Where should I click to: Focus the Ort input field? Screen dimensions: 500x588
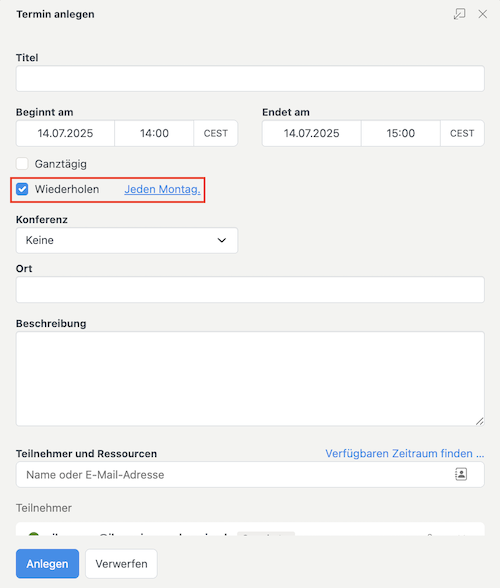click(x=250, y=290)
